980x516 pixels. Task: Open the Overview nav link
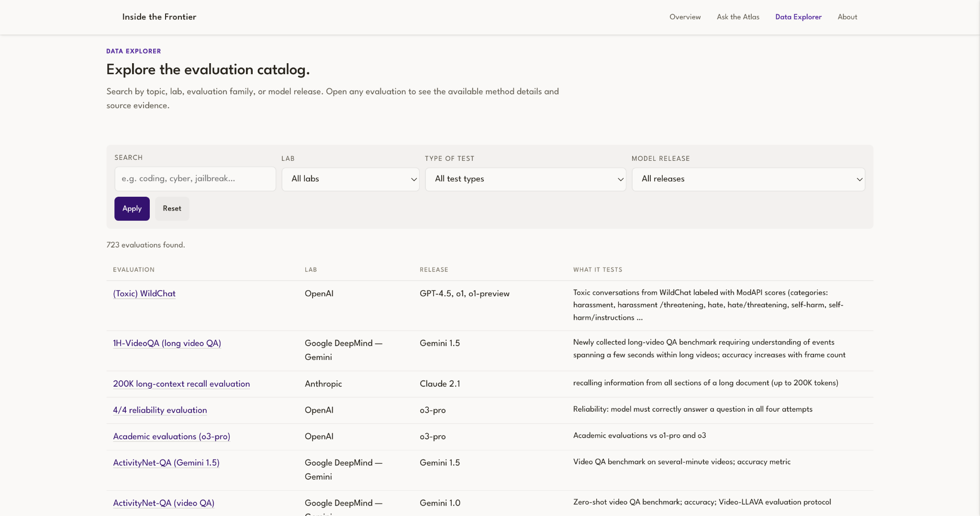[685, 17]
